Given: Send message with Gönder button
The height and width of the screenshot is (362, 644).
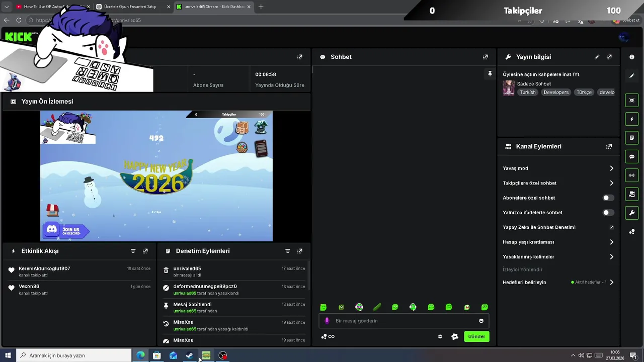Looking at the screenshot, I should point(476,337).
